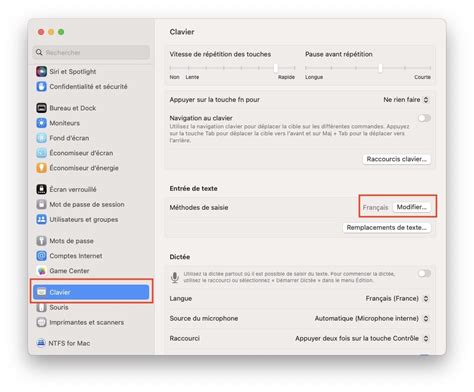Open Mot de passe de session icon
The height and width of the screenshot is (392, 474).
(41, 204)
